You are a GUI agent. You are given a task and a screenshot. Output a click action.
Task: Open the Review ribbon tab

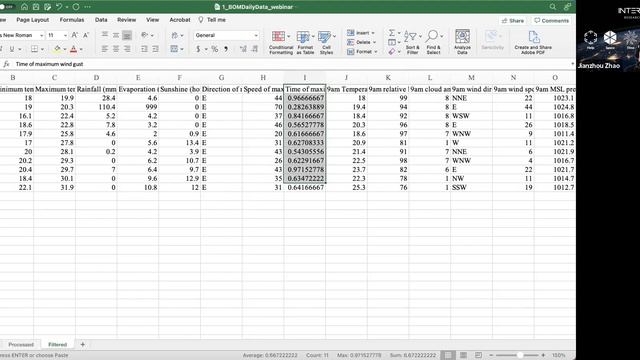click(127, 20)
